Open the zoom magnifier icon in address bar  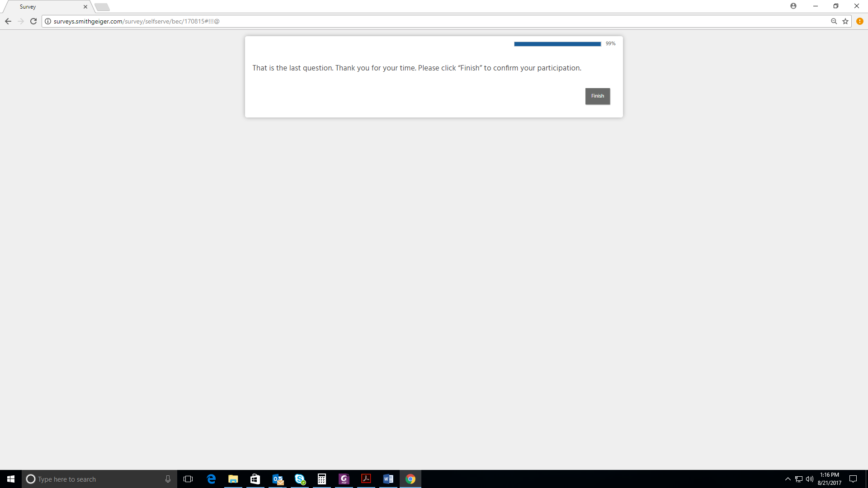pyautogui.click(x=834, y=21)
